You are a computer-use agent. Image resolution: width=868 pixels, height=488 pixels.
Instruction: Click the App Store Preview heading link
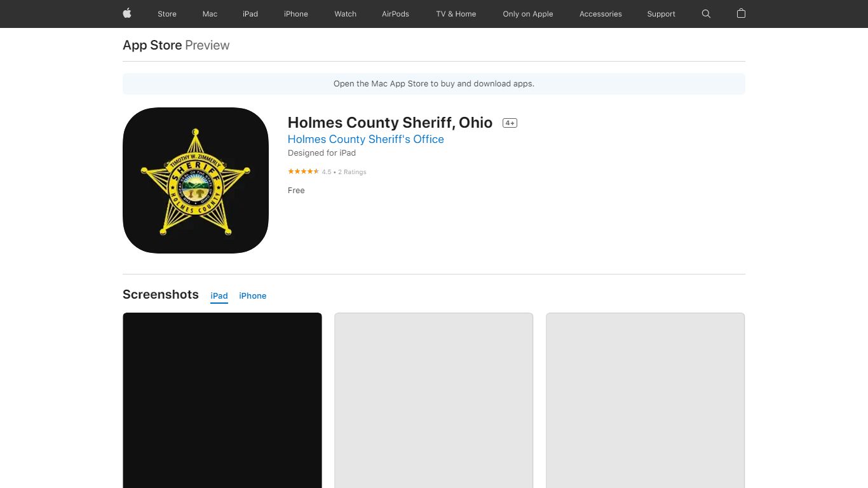pos(176,45)
